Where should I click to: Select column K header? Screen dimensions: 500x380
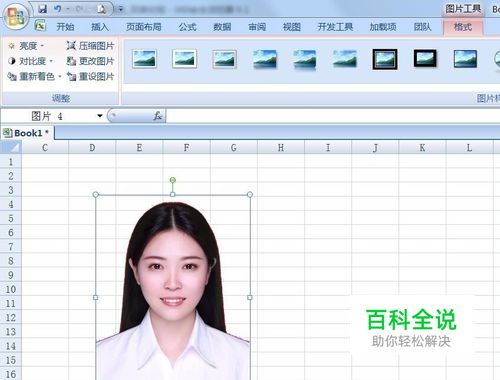[422, 147]
